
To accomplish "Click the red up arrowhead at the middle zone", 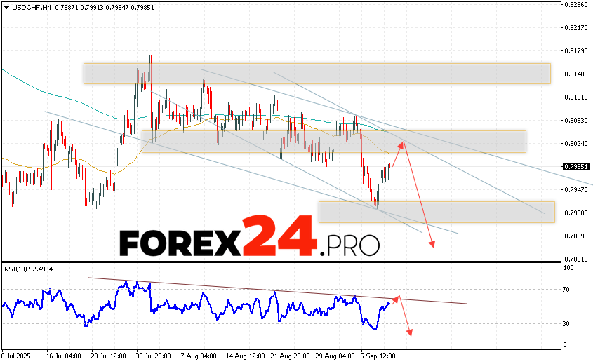I will pyautogui.click(x=402, y=144).
